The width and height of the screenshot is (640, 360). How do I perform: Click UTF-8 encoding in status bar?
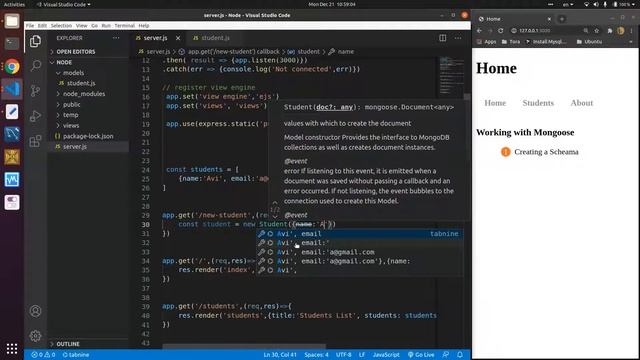click(x=344, y=355)
